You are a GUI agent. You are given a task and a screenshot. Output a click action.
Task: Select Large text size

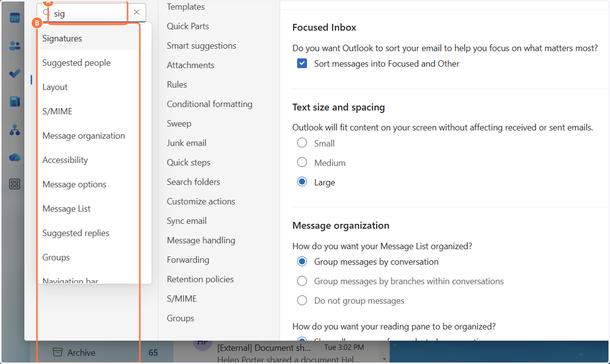[302, 182]
